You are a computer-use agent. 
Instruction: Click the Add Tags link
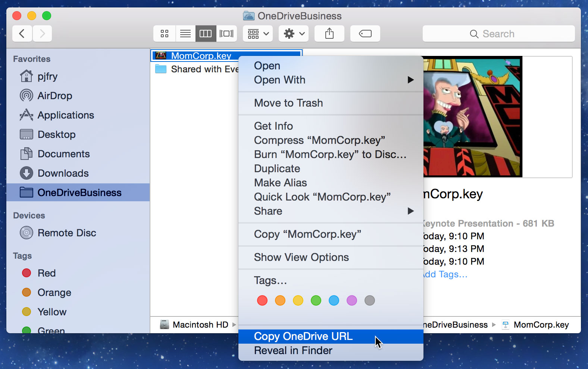tap(445, 274)
